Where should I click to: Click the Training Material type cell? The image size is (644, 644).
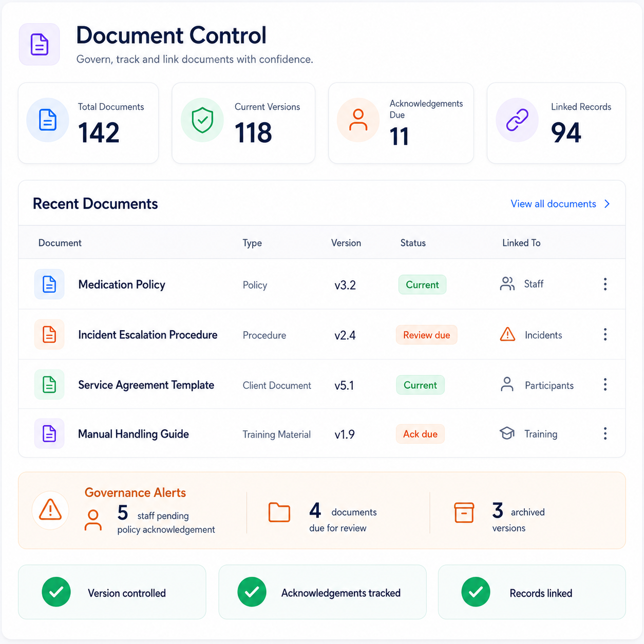point(276,434)
